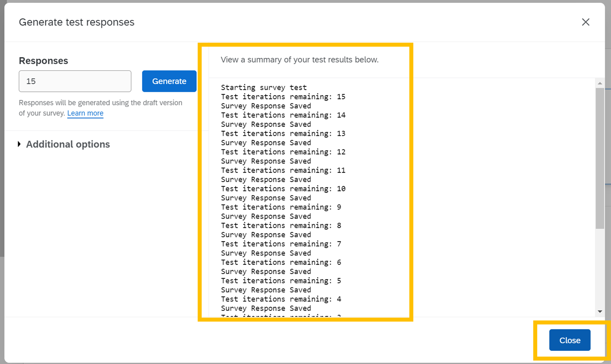Viewport: 611px width, 364px height.
Task: Click the Close button
Action: (x=570, y=340)
